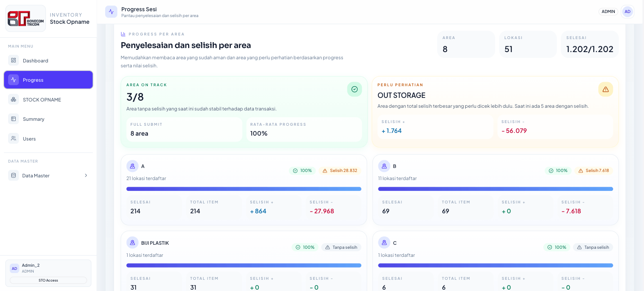This screenshot has height=291, width=644.
Task: Click the Data Master database icon
Action: [x=13, y=176]
